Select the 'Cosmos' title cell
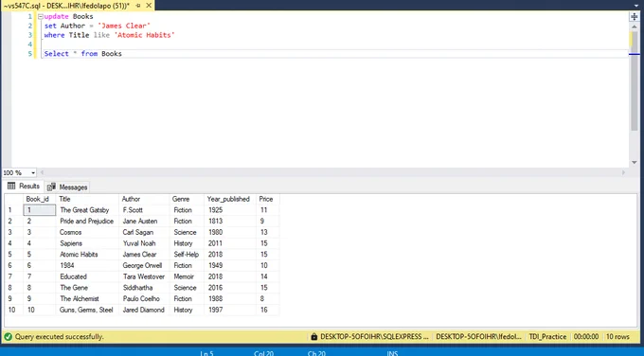 [x=87, y=232]
